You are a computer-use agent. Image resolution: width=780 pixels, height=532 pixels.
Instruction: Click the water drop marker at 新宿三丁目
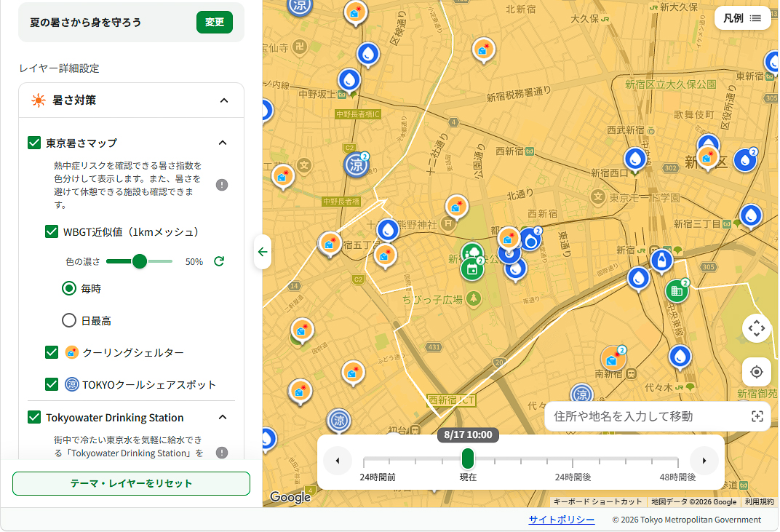coord(751,215)
